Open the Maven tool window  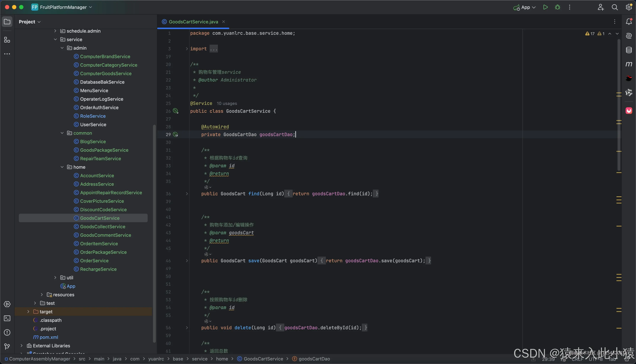[x=629, y=64]
